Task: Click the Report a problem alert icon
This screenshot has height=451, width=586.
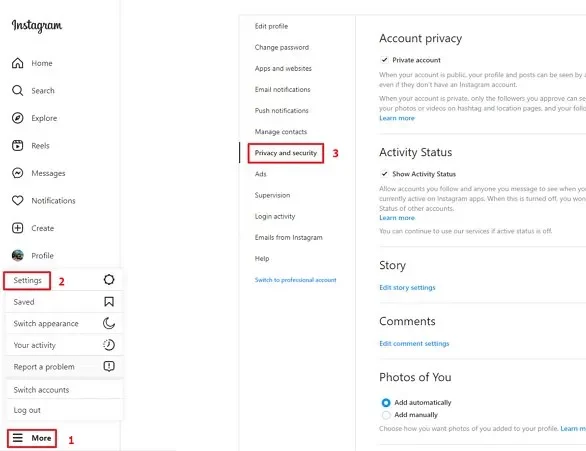Action: [x=109, y=366]
